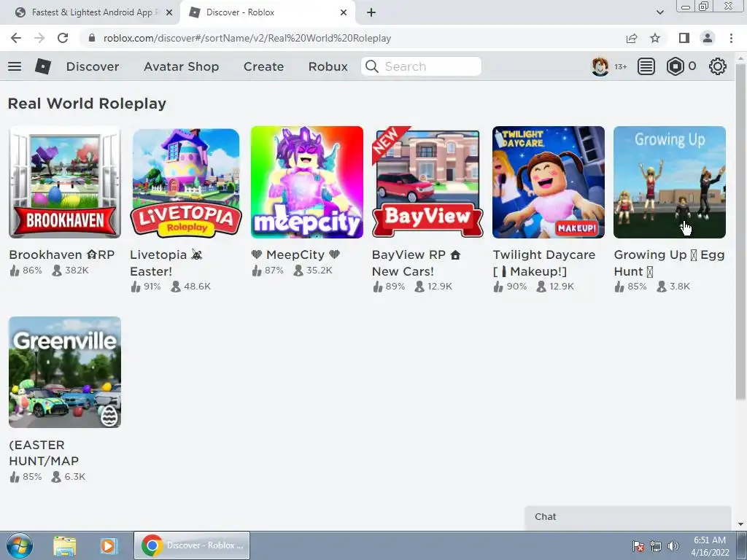Viewport: 747px width, 560px height.
Task: Open the volume speaker tray icon
Action: point(673,546)
